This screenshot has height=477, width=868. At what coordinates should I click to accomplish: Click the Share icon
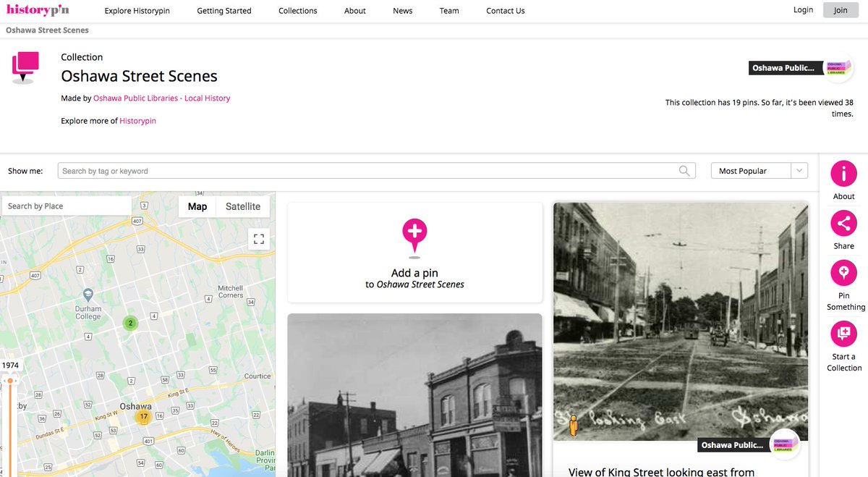pyautogui.click(x=843, y=224)
